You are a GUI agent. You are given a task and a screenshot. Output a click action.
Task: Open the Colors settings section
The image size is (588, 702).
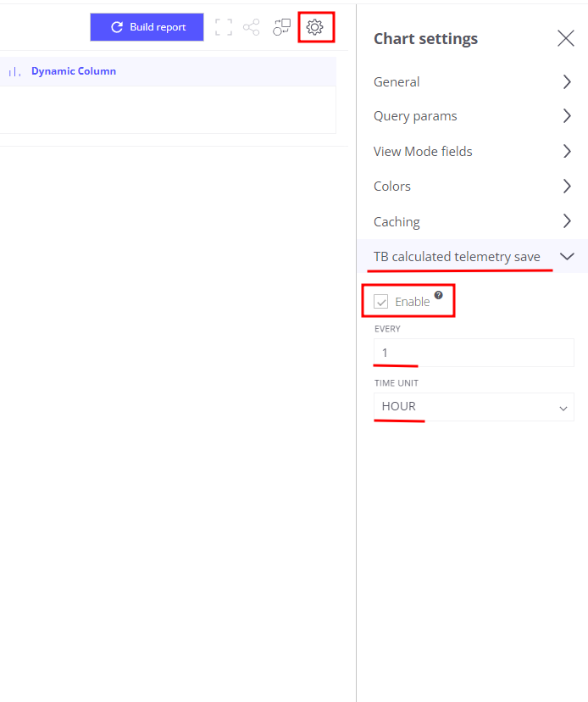point(473,187)
